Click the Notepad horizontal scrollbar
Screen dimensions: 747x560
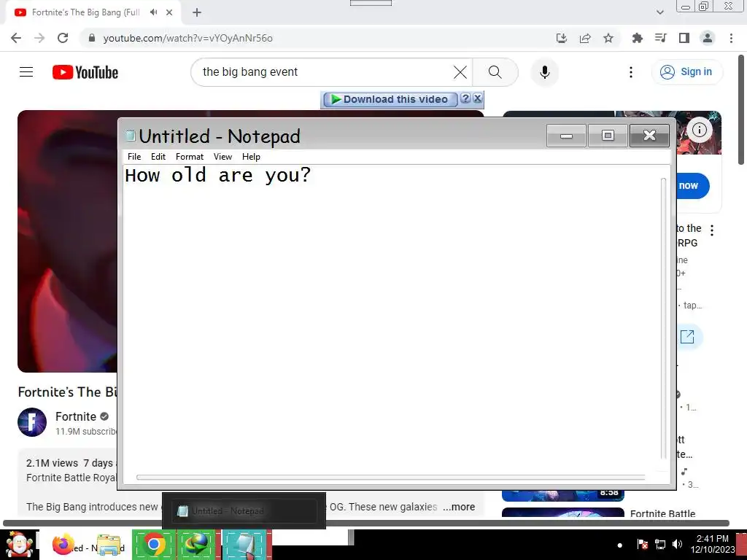tap(391, 477)
